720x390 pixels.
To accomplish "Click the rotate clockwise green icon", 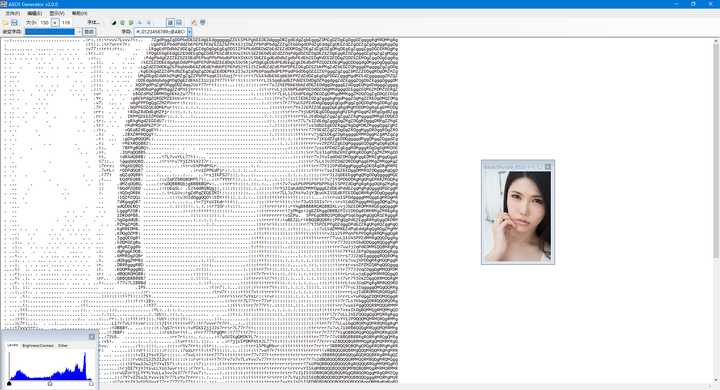I will 131,23.
